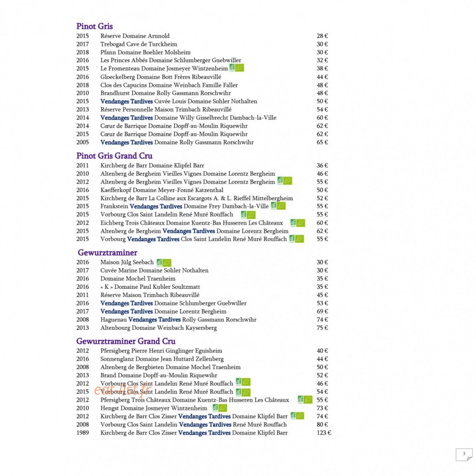Click Réserve Domaine Arnnold wine entry
Image resolution: width=476 pixels, height=476 pixels.
(x=135, y=36)
